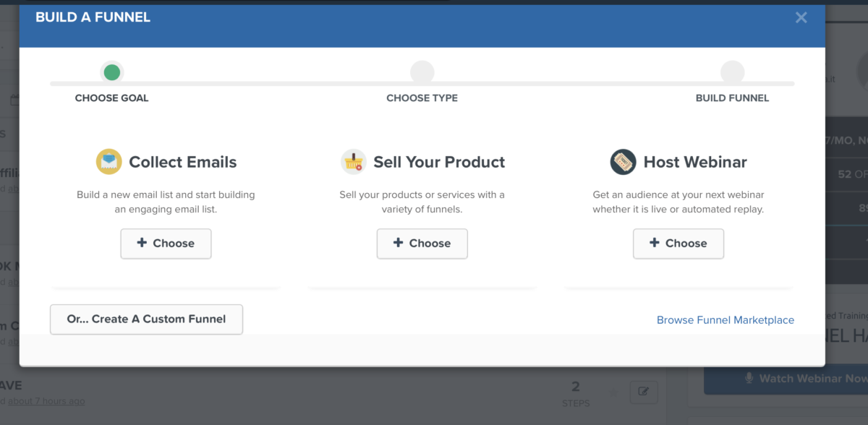Viewport: 868px width, 425px height.
Task: Choose the Host Webinar goal
Action: click(678, 244)
